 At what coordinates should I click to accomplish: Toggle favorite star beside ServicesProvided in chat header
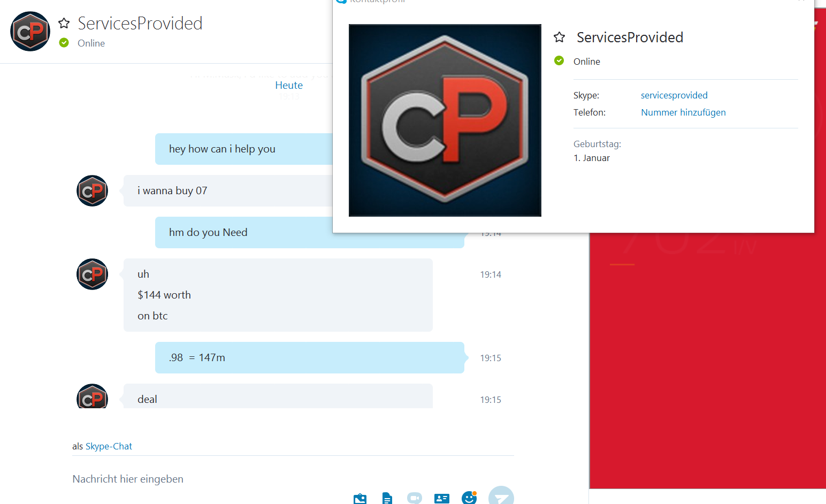coord(64,23)
